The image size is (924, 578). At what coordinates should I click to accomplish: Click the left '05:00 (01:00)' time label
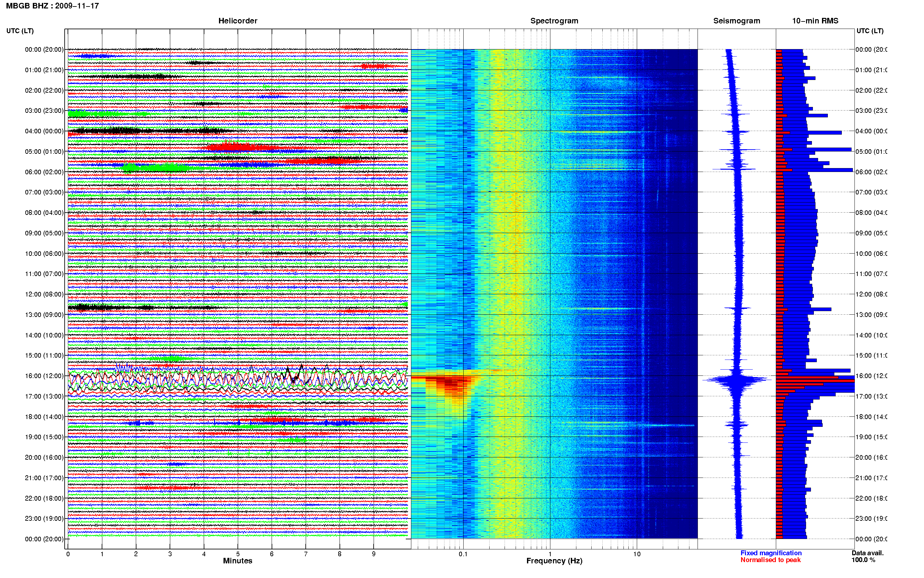pos(44,151)
